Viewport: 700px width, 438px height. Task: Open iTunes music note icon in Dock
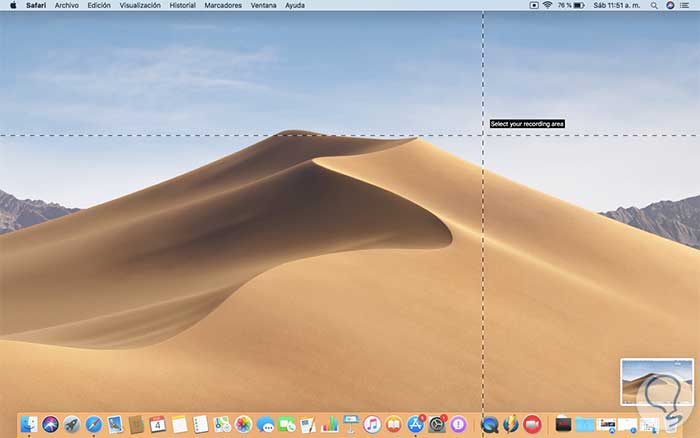coord(372,424)
